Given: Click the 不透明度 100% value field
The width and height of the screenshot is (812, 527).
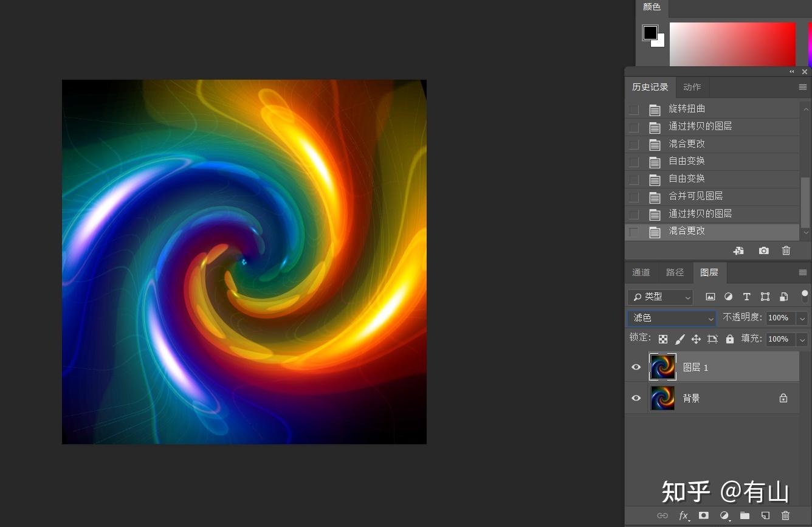Looking at the screenshot, I should click(780, 318).
